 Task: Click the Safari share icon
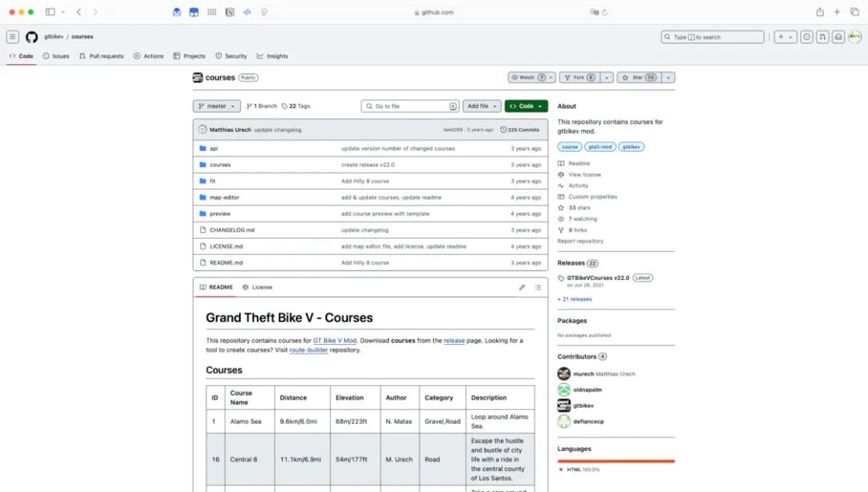pos(820,12)
